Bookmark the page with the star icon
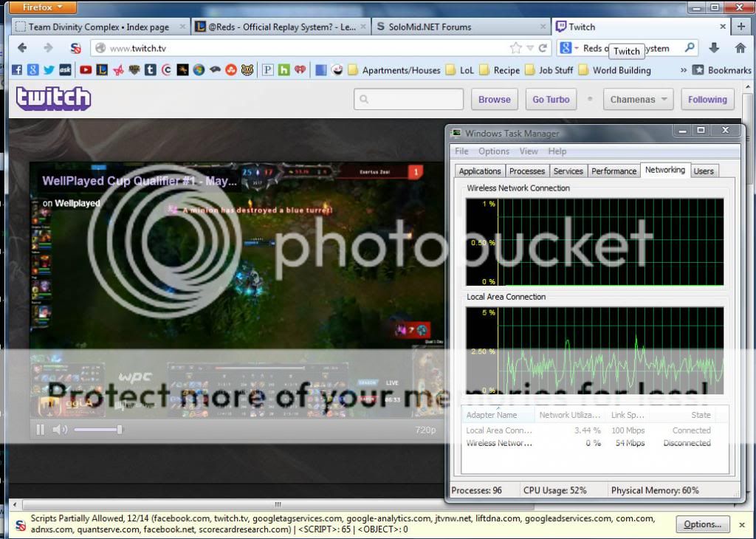756x539 pixels. [x=515, y=48]
